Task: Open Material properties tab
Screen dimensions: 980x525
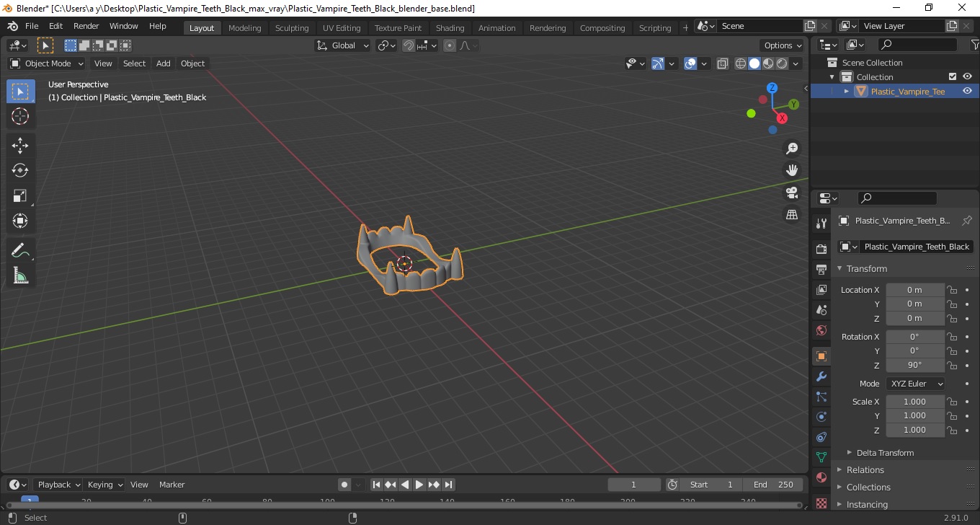Action: 821,477
